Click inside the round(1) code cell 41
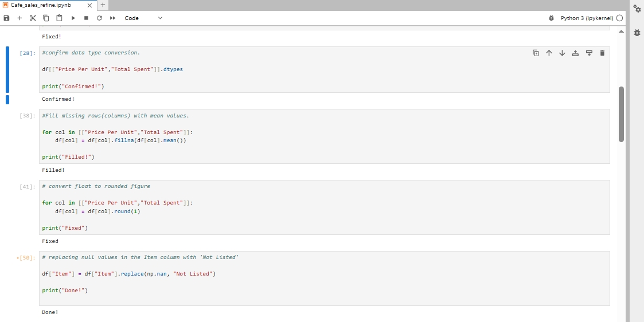The image size is (644, 322). click(325, 207)
